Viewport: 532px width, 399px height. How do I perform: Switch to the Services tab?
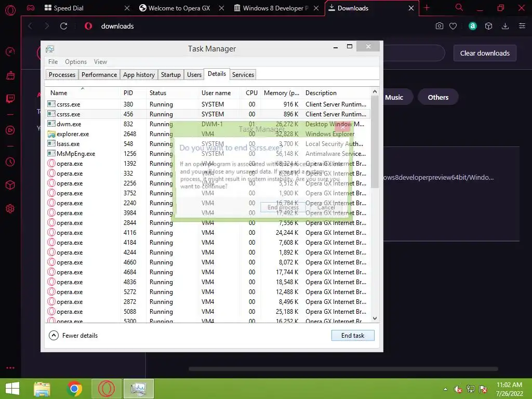point(243,75)
